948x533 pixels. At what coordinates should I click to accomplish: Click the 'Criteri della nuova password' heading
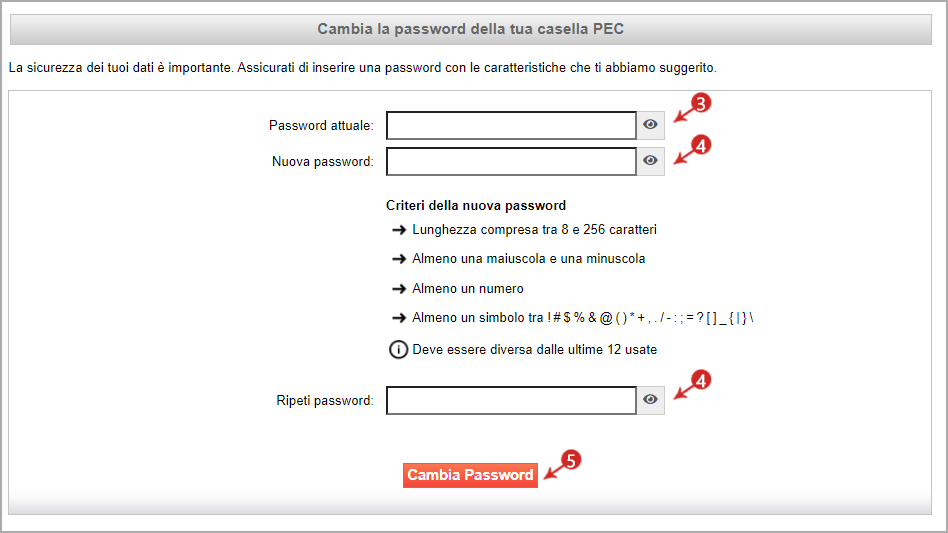click(x=476, y=205)
